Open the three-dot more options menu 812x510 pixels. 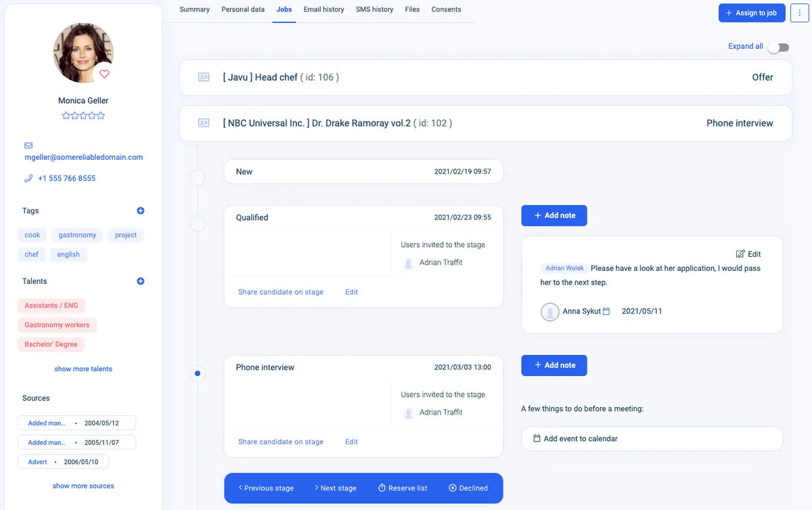800,13
